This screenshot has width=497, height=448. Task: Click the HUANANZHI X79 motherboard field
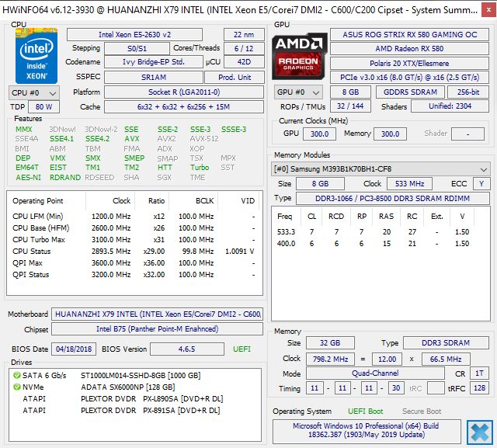[x=158, y=314]
